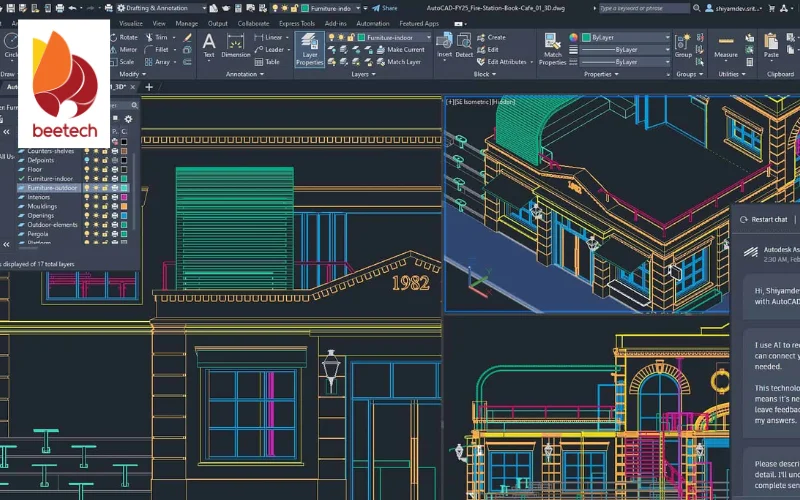Toggle freeze sun icon on Mouldings layer

[96, 206]
